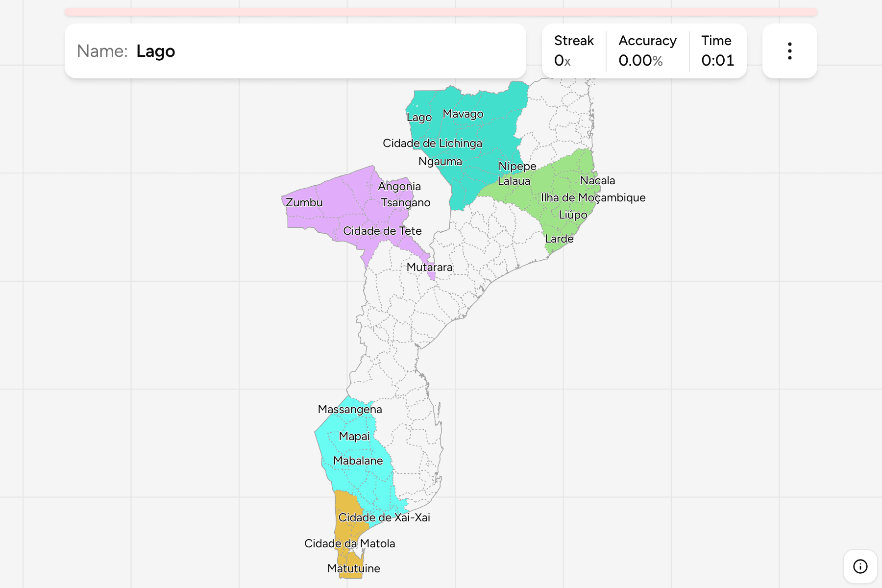This screenshot has width=882, height=588.
Task: Select the Larde district label
Action: (x=559, y=239)
